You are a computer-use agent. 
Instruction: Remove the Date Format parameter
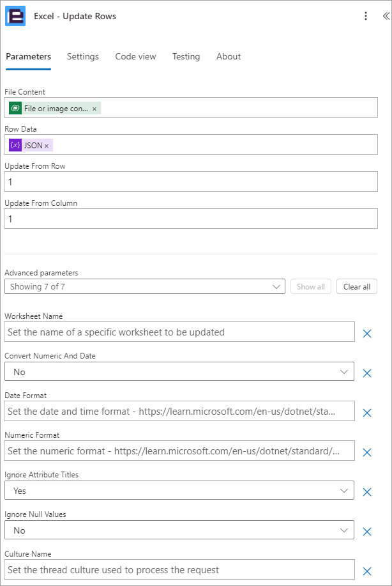[367, 413]
